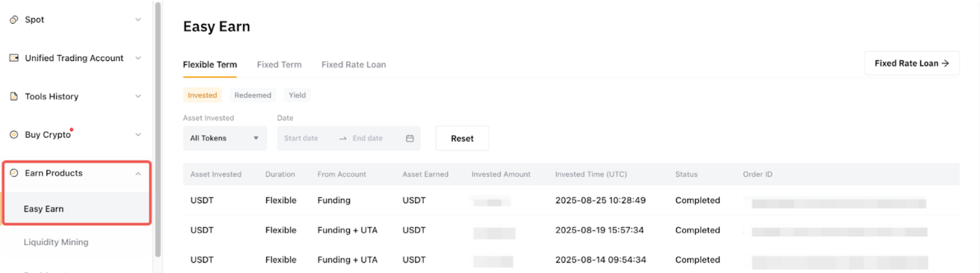Image resolution: width=980 pixels, height=273 pixels.
Task: Click the Buy Crypto coin icon
Action: (x=14, y=135)
